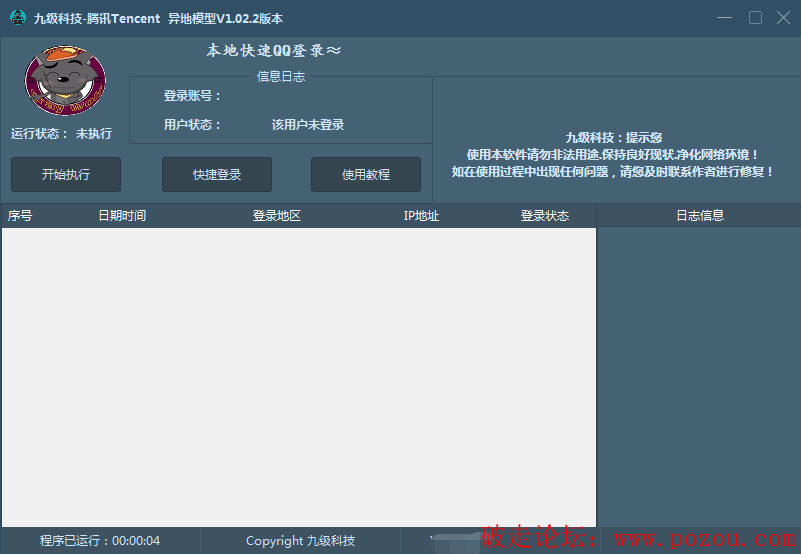The height and width of the screenshot is (554, 801).
Task: Open 快捷登录 quick login
Action: tap(217, 174)
